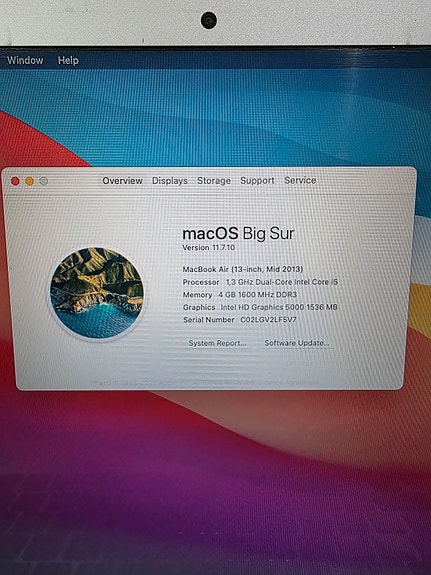Select the Support tab
431x575 pixels.
tap(257, 180)
